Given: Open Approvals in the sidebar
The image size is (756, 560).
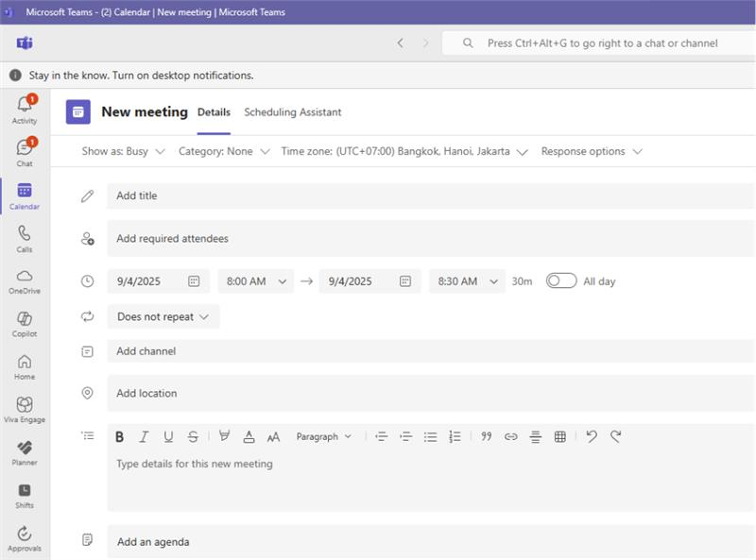Looking at the screenshot, I should coord(25,538).
